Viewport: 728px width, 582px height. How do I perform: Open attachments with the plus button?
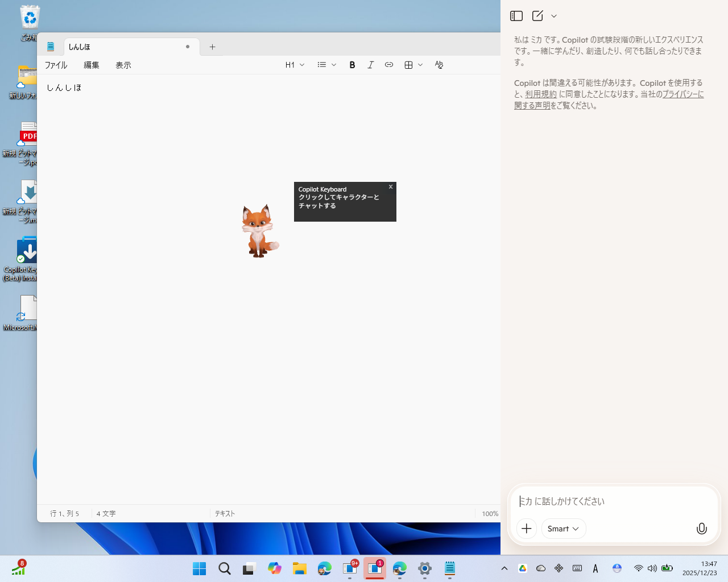tap(526, 529)
